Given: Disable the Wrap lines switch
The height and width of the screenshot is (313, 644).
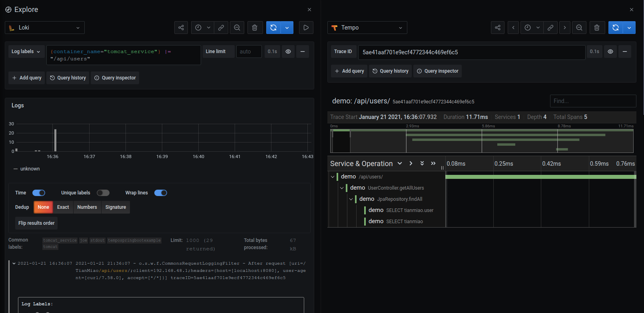Looking at the screenshot, I should (161, 193).
